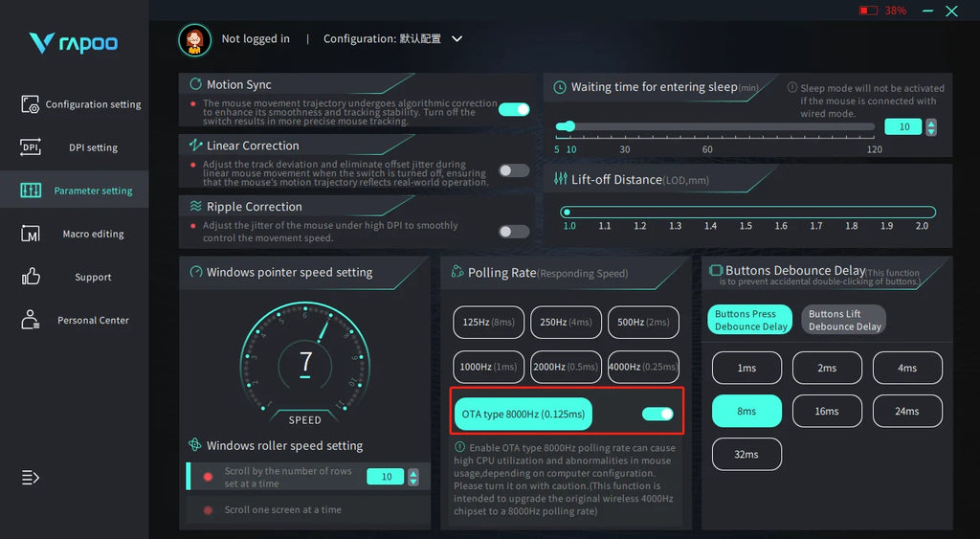Click sleep time value stepper arrows
This screenshot has width=980, height=539.
[x=931, y=127]
